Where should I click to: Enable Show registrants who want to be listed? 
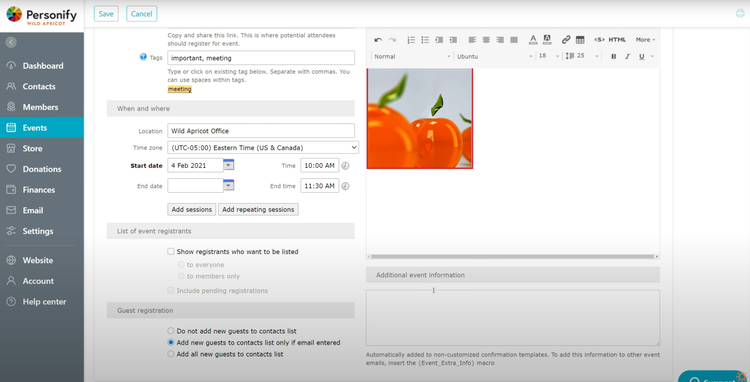click(171, 251)
